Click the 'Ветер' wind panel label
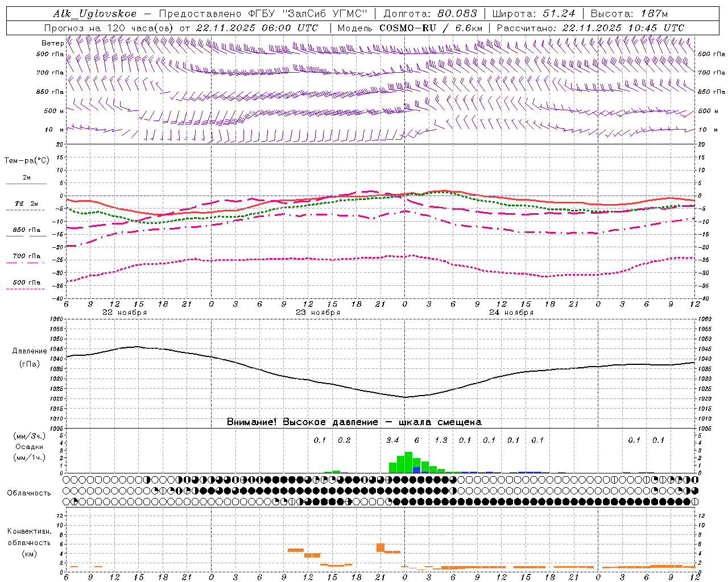This screenshot has height=582, width=728. tap(52, 43)
